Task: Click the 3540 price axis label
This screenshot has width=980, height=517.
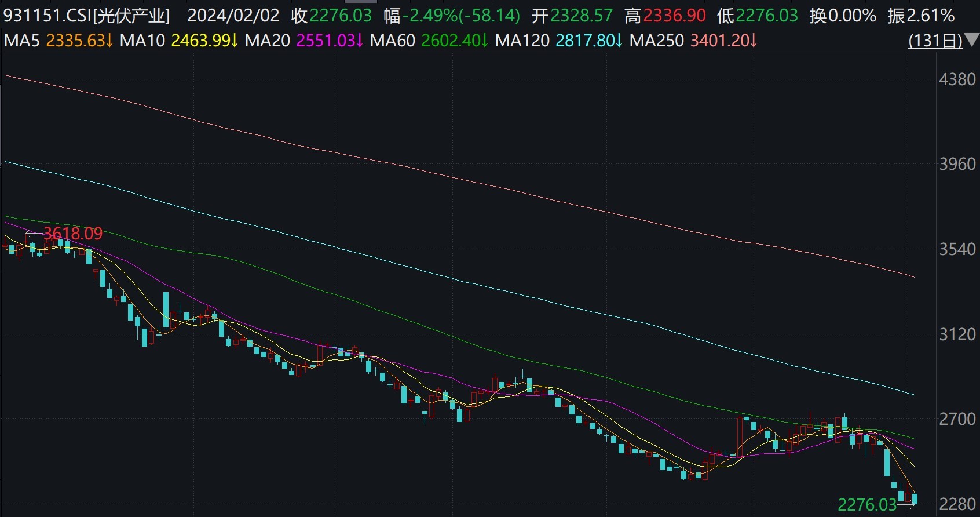Action: pos(957,249)
